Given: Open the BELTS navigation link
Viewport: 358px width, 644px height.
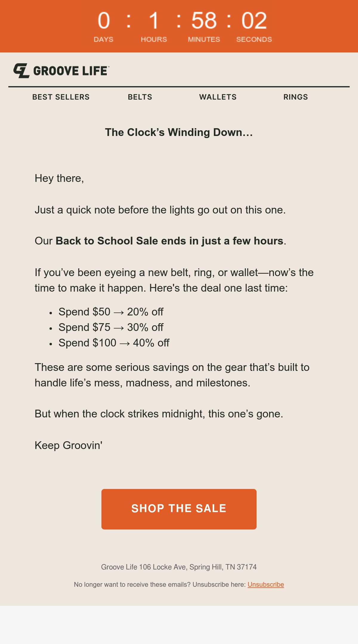Looking at the screenshot, I should [x=140, y=97].
